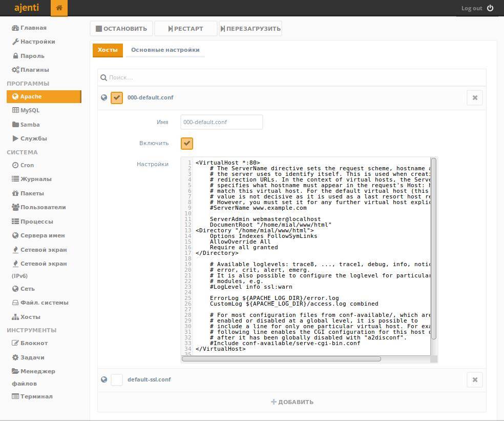Open Samba section in sidebar
The height and width of the screenshot is (421, 504).
pos(30,125)
